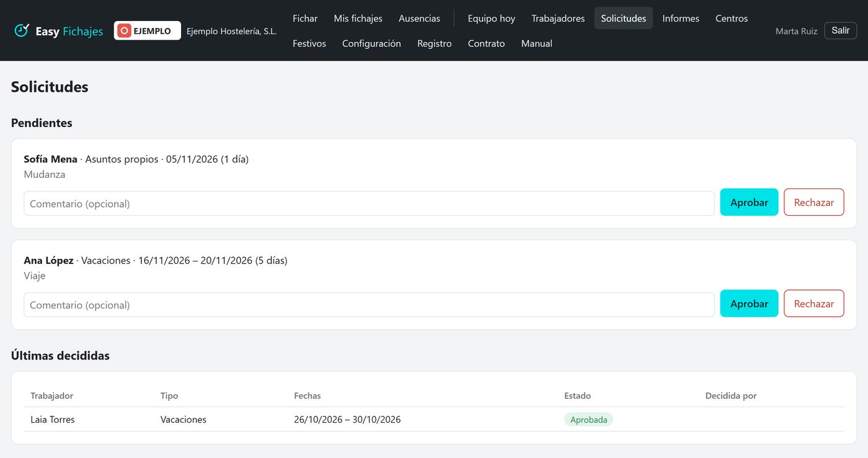Open the Ausencias section
The image size is (868, 458).
(419, 19)
